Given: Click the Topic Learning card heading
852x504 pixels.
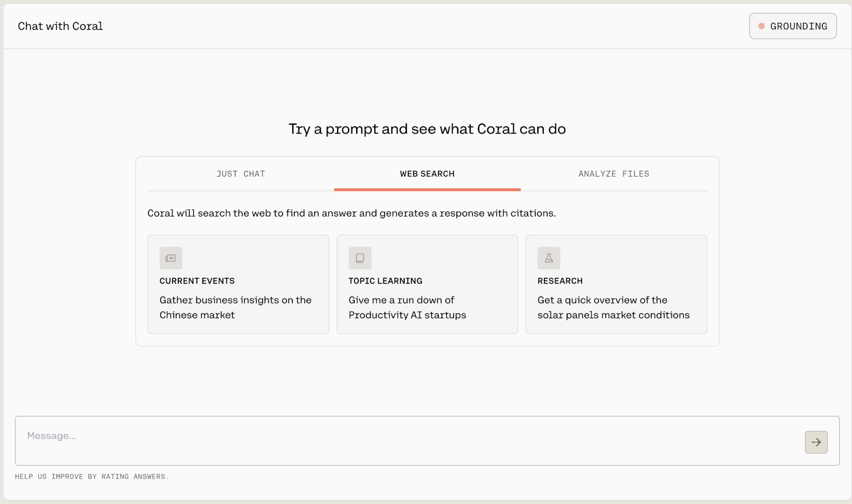Looking at the screenshot, I should tap(386, 281).
